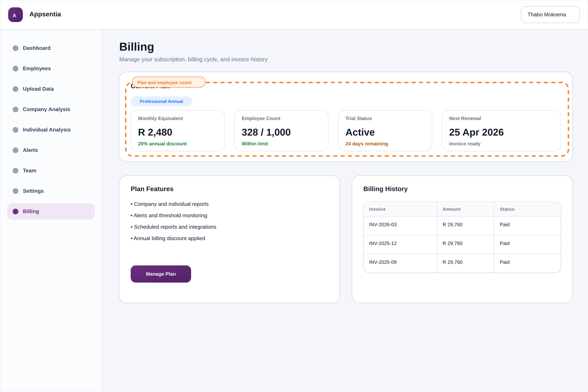Click the Professional Annual plan badge
This screenshot has width=588, height=392.
[161, 101]
